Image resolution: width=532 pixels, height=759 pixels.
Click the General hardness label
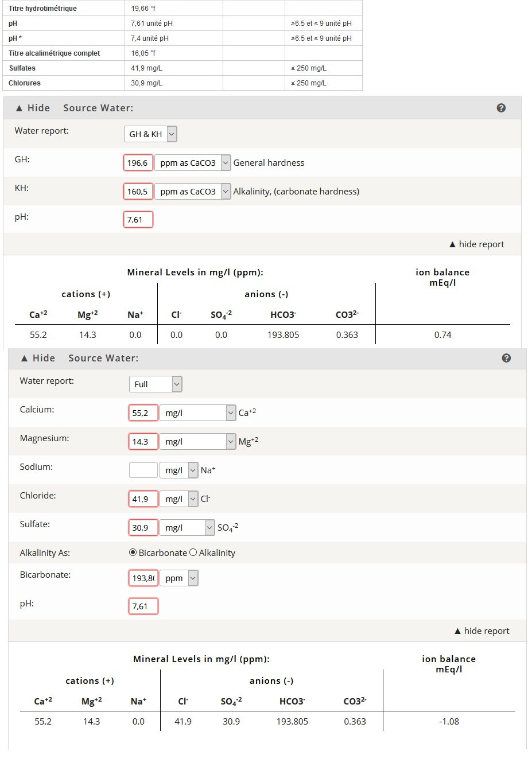coord(269,162)
